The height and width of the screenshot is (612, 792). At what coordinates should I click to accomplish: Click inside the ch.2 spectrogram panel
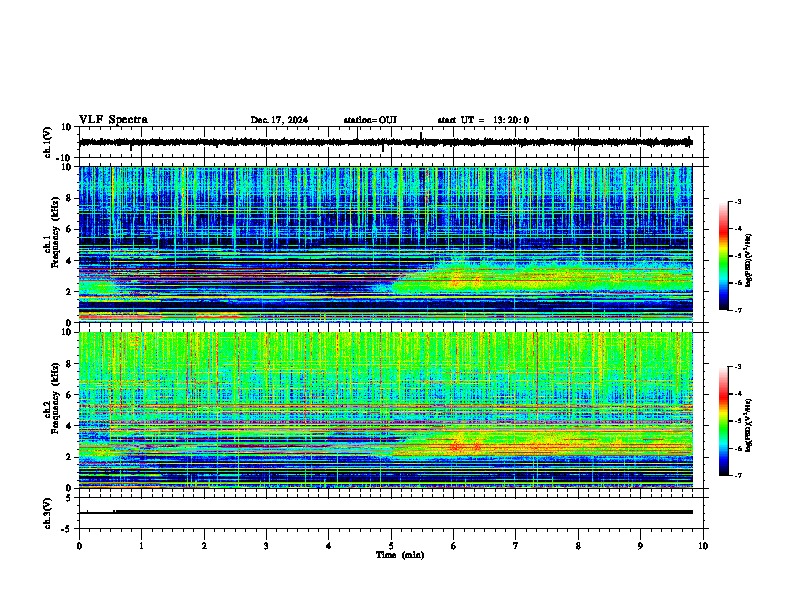385,410
